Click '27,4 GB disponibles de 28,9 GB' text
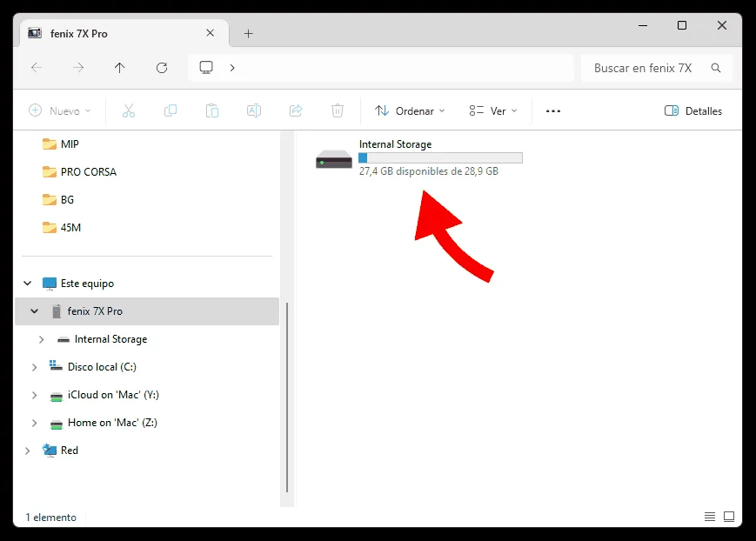 tap(429, 171)
